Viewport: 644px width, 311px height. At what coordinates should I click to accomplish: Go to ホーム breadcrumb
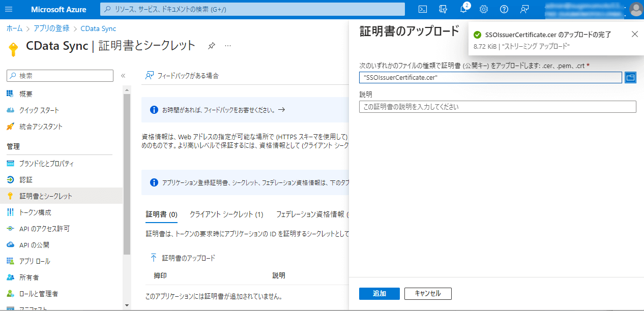pos(14,28)
